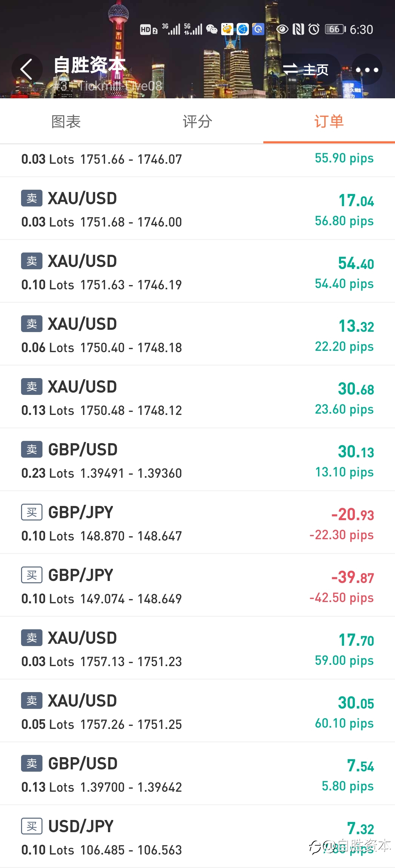
Task: Tap the NFC status icon
Action: [x=298, y=29]
